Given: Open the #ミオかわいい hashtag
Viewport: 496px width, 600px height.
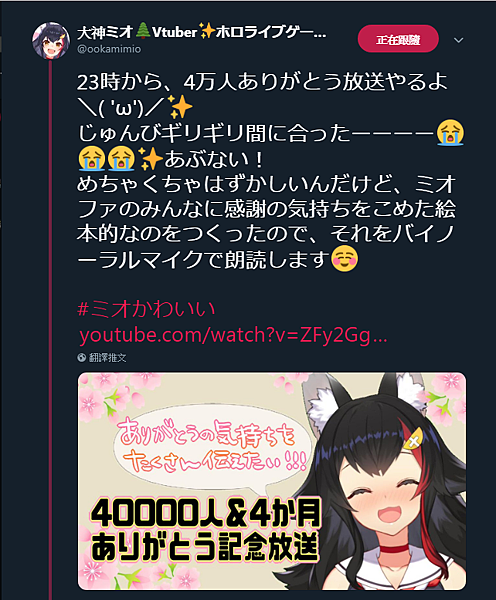Looking at the screenshot, I should pos(146,309).
